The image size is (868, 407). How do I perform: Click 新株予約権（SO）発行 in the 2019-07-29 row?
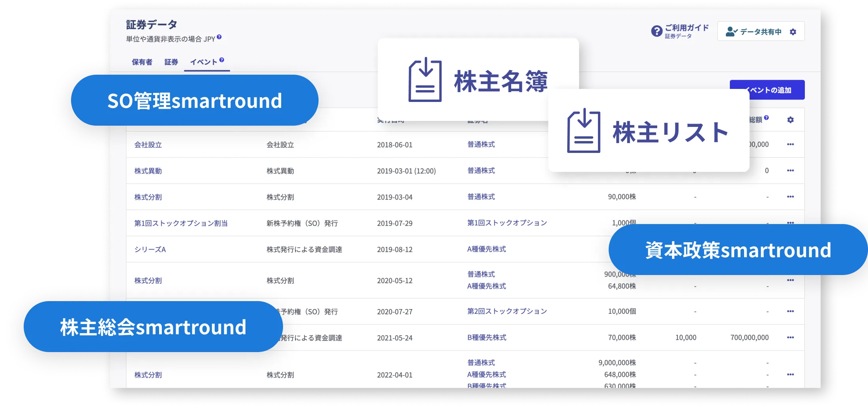pyautogui.click(x=302, y=223)
